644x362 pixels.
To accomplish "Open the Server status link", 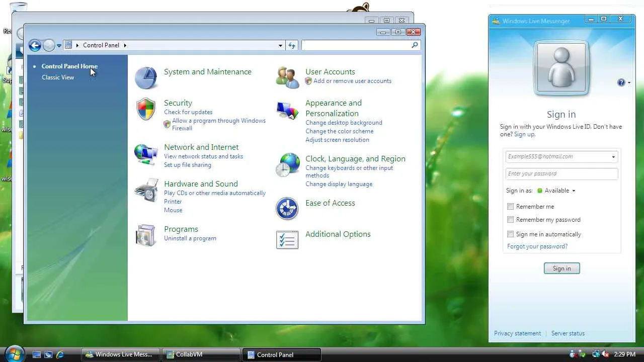I will 568,333.
